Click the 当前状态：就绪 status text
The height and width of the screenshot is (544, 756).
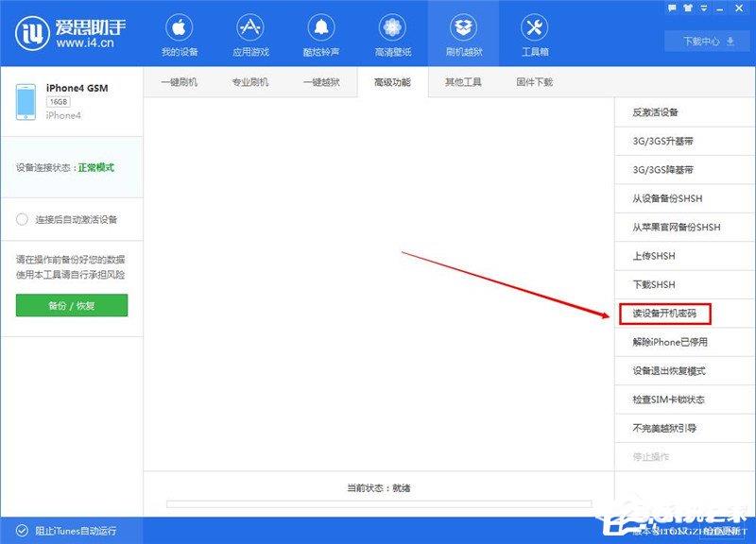[x=379, y=488]
